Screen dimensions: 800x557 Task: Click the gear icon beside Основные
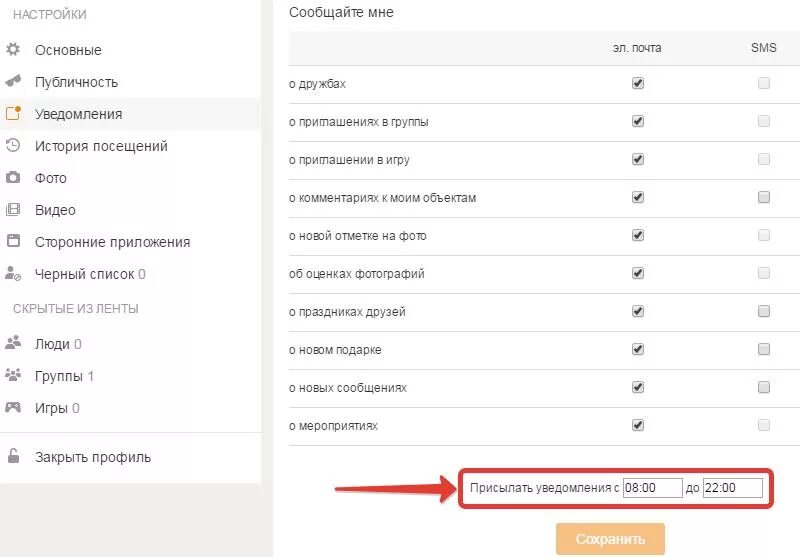13,49
